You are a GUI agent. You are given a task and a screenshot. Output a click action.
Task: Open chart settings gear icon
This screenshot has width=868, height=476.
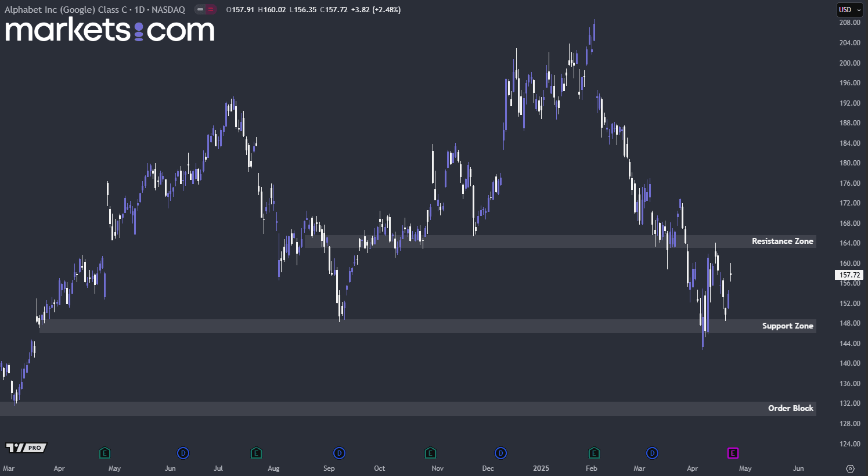click(x=851, y=468)
